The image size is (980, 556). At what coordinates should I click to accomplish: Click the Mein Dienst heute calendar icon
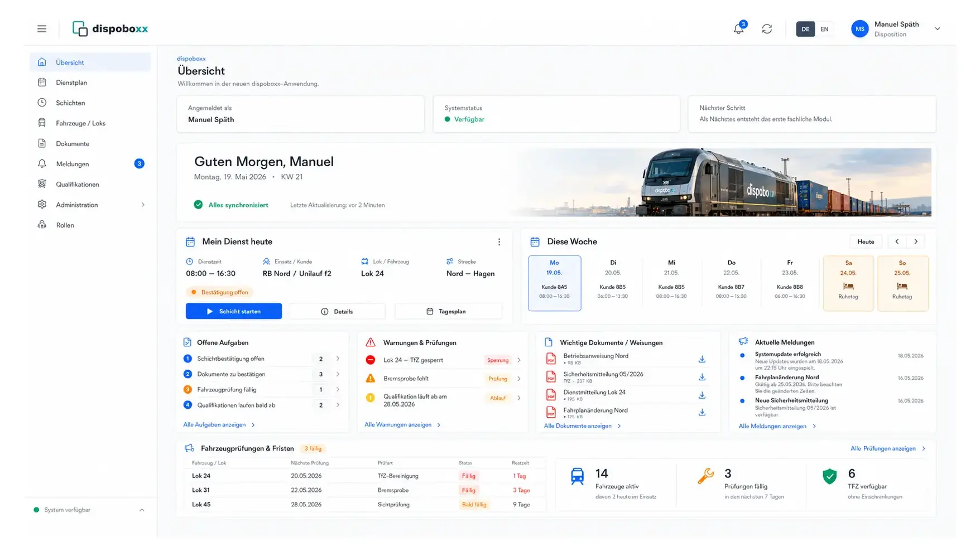tap(190, 242)
